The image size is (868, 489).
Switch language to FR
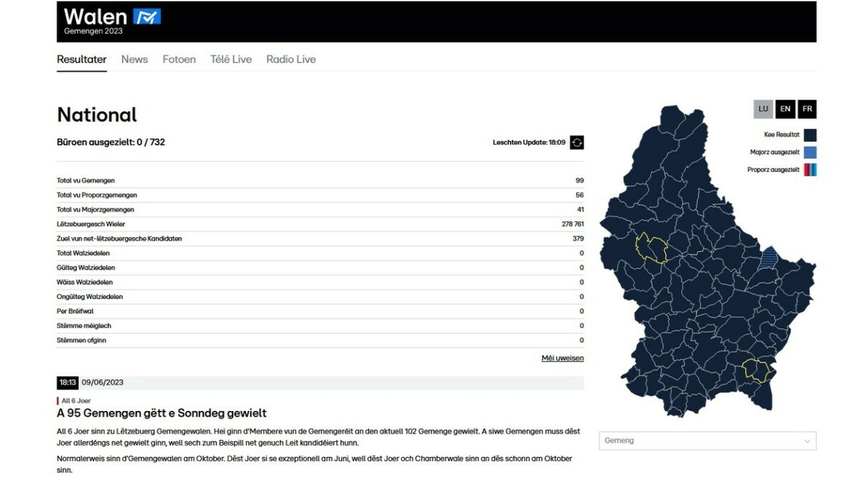pos(807,109)
